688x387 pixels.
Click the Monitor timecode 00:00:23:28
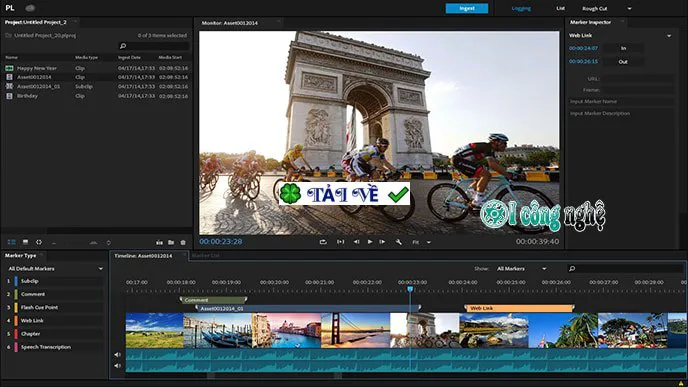click(221, 241)
